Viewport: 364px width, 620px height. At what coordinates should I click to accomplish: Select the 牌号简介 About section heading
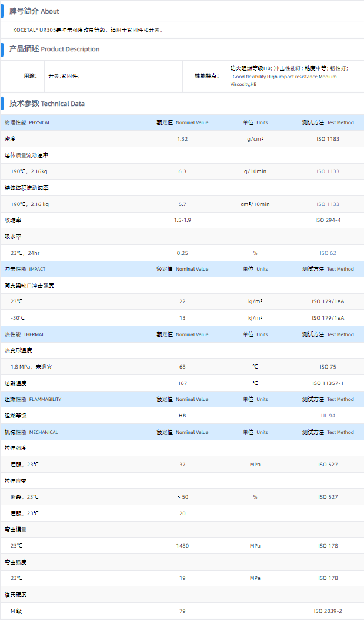34,11
